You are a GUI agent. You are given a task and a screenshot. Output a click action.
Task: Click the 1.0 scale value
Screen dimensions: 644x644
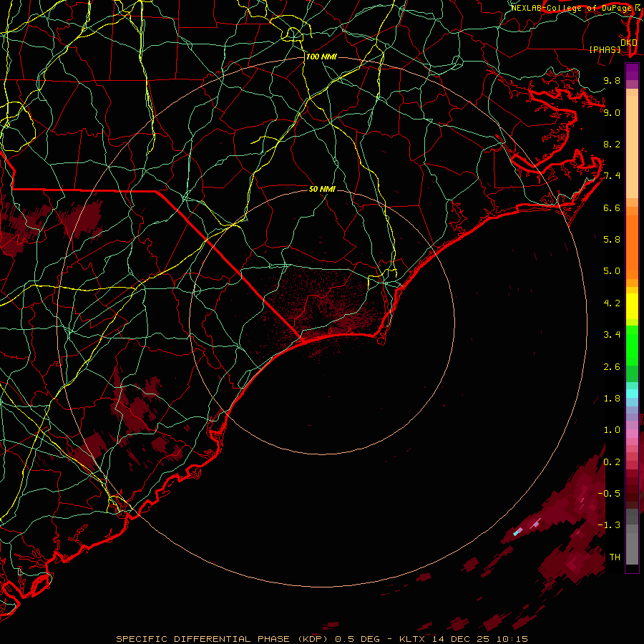tap(612, 430)
